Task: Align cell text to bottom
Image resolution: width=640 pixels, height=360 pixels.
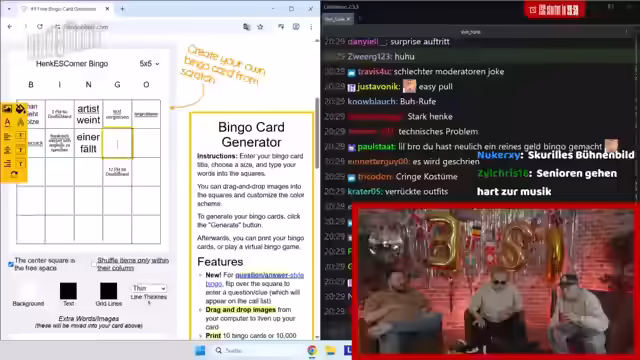Action: (20, 164)
